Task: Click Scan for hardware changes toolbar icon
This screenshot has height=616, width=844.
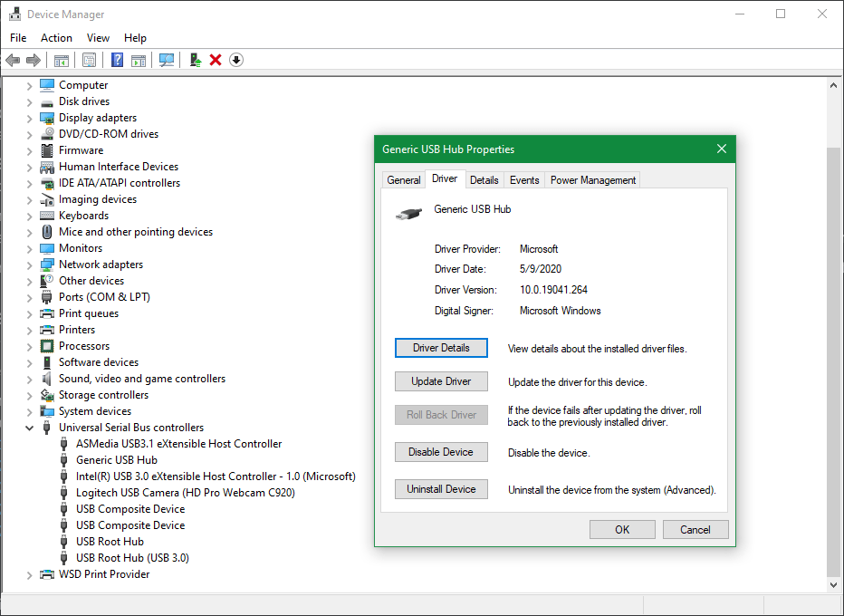Action: (x=167, y=60)
